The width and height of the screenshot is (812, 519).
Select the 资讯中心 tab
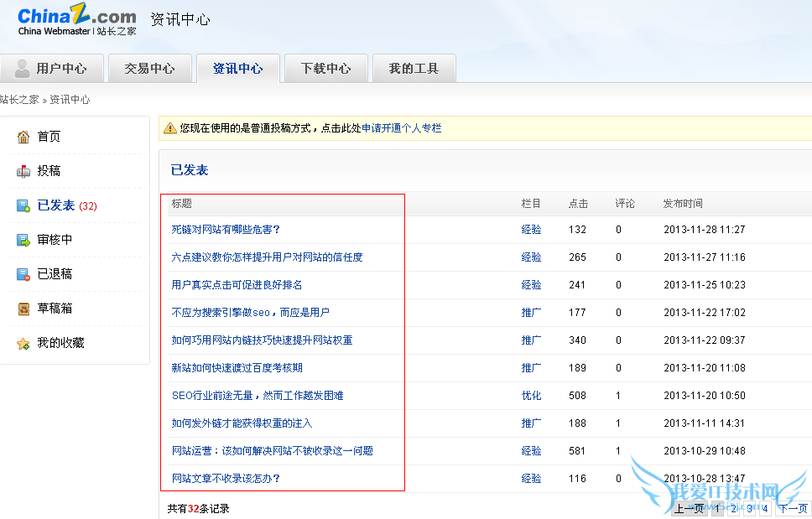[x=237, y=68]
